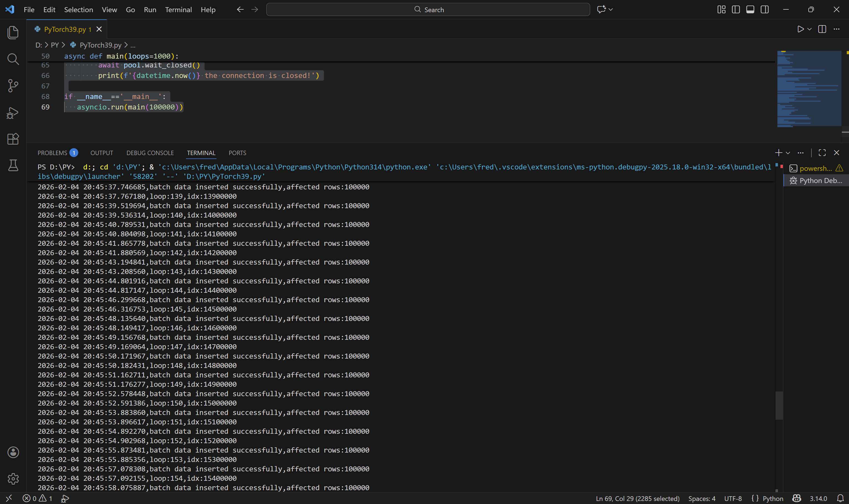Open the Explorer view in activity bar
Screen dimensions: 849x504
(13, 33)
